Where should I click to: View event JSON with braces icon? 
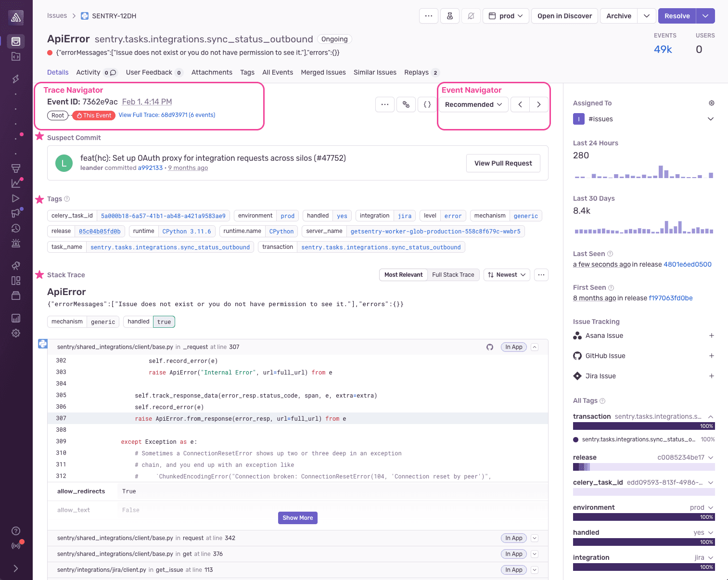tap(427, 104)
